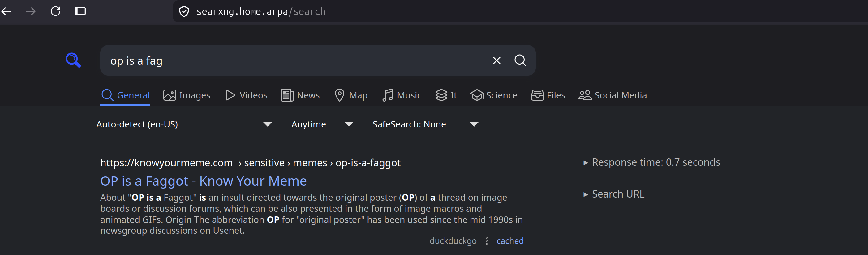The height and width of the screenshot is (255, 868).
Task: Click the SearXNG magnifier logo
Action: pyautogui.click(x=73, y=61)
